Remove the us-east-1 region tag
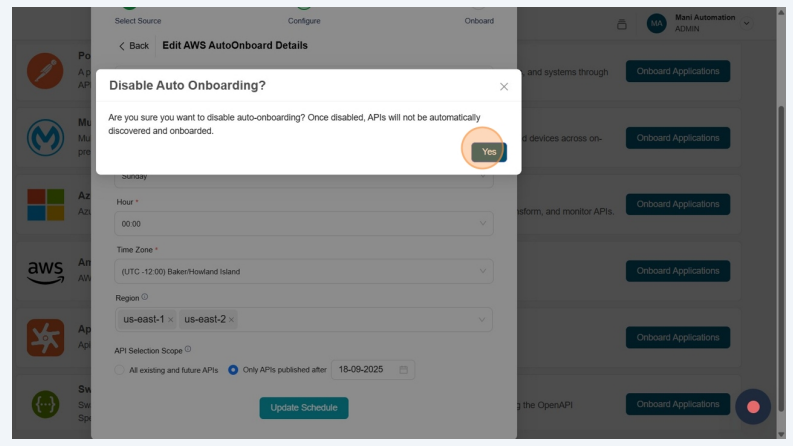The image size is (793, 446). click(x=170, y=320)
